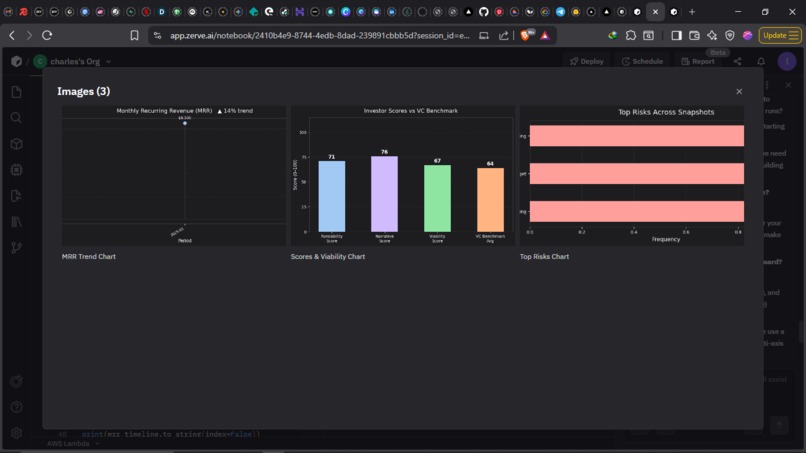Open the MRR Trend Chart thumbnail
806x453 pixels.
coord(174,175)
